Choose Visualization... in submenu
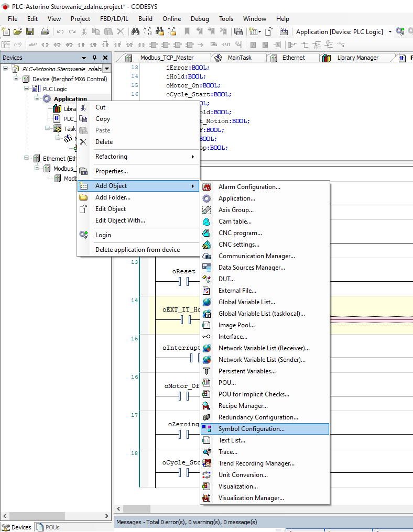The image size is (413, 532). pyautogui.click(x=265, y=486)
